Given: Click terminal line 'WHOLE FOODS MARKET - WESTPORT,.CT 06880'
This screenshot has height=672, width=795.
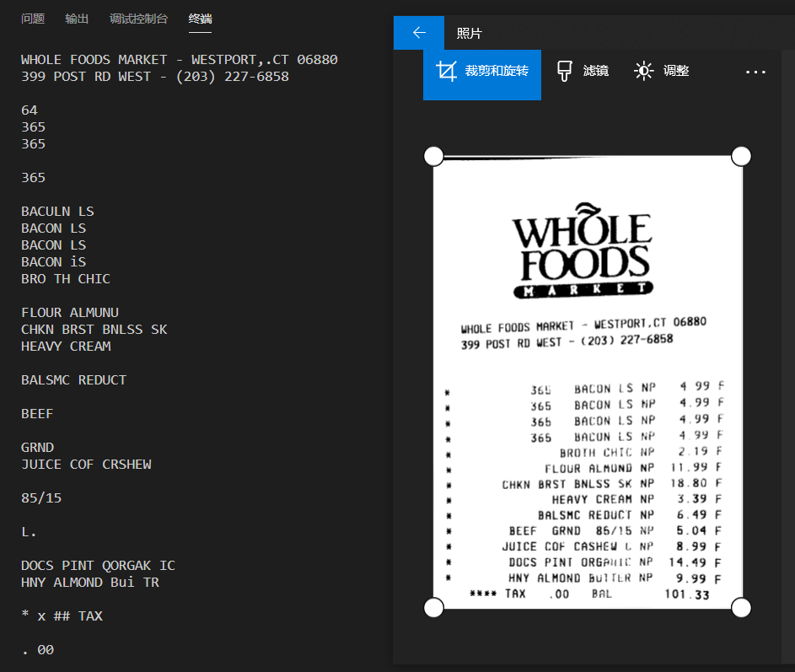Looking at the screenshot, I should pyautogui.click(x=179, y=60).
